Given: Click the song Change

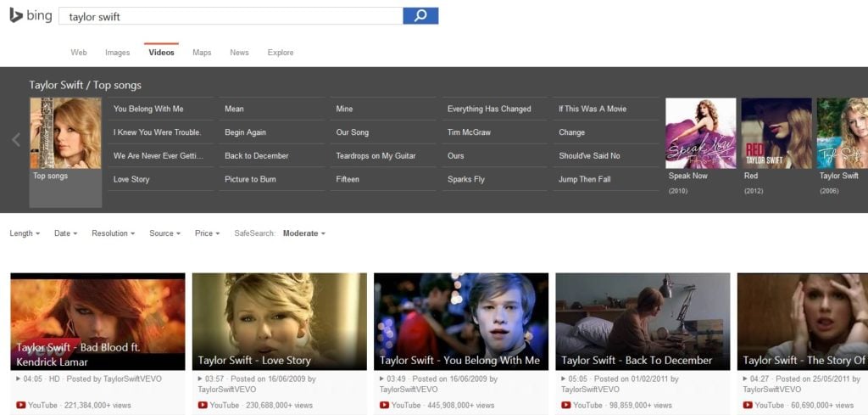Looking at the screenshot, I should pyautogui.click(x=572, y=132).
